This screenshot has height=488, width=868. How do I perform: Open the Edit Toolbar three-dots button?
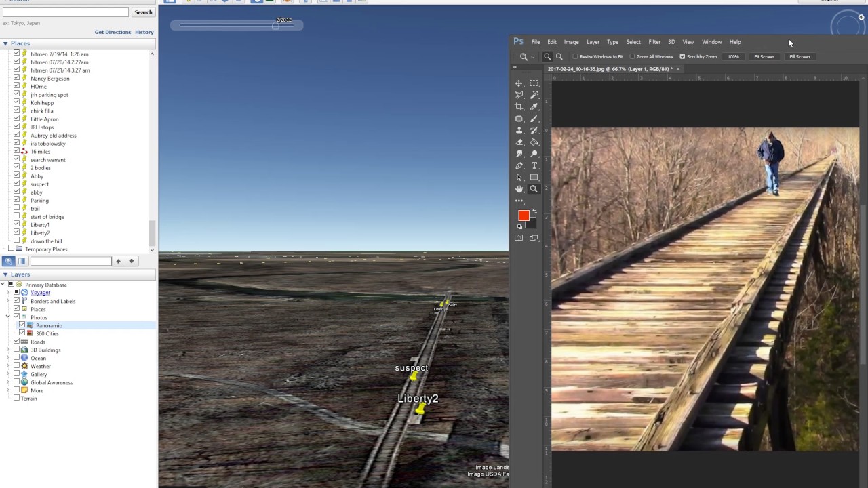519,201
